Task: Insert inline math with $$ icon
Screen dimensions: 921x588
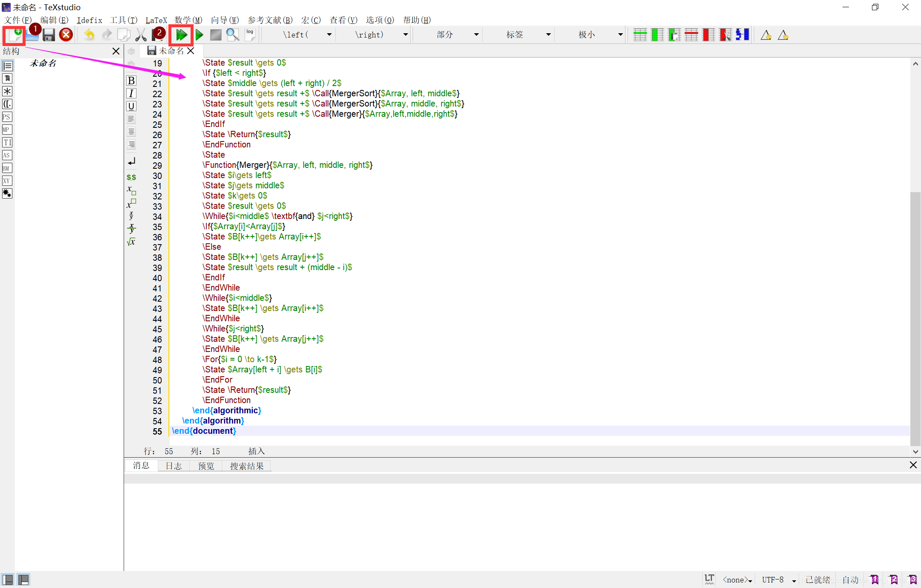Action: [x=131, y=177]
